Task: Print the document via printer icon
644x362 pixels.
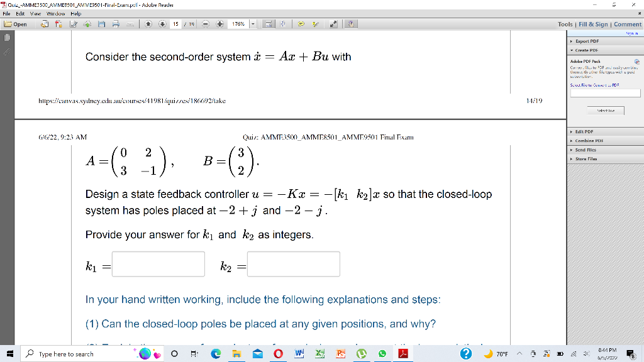Action: pyautogui.click(x=116, y=25)
